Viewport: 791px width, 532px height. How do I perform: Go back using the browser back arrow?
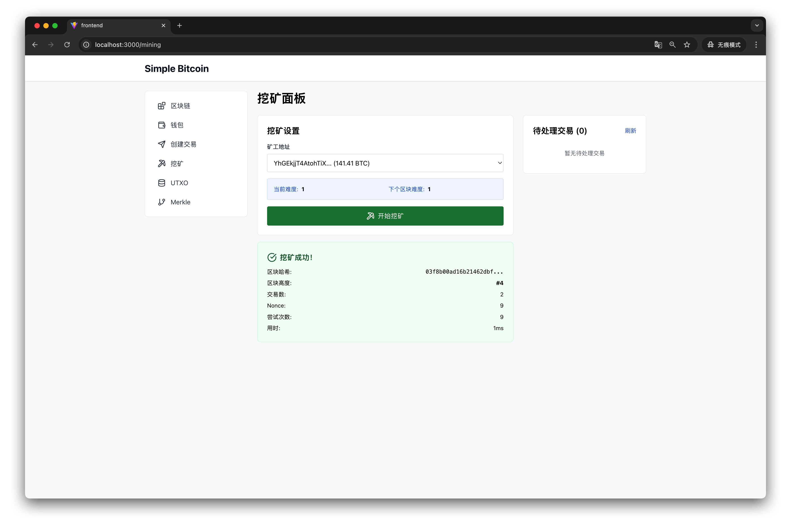(35, 45)
